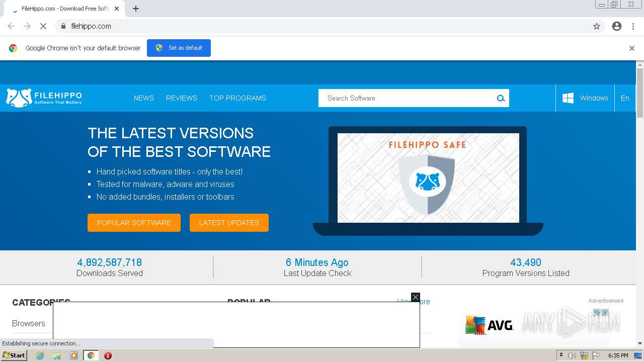Select the Chrome taskbar button
This screenshot has height=362, width=644.
91,355
